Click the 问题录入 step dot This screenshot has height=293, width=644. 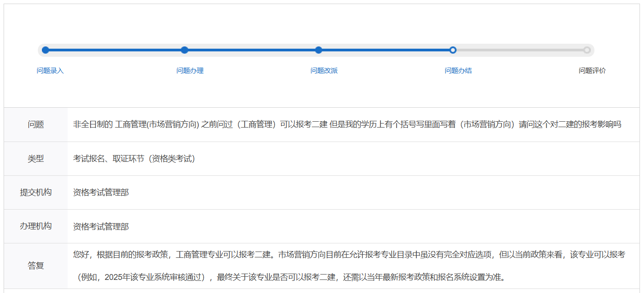click(x=46, y=50)
